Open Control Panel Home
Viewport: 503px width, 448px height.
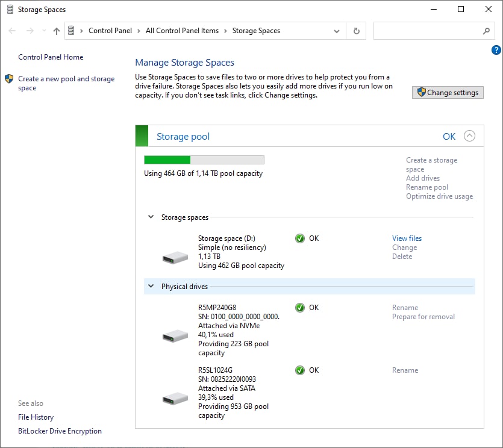coord(51,57)
